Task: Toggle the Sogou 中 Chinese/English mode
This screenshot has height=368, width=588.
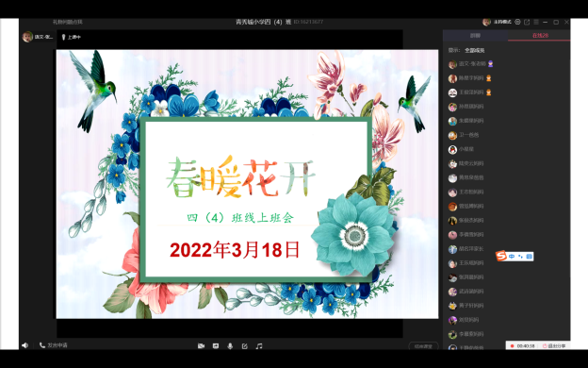Action: click(512, 257)
